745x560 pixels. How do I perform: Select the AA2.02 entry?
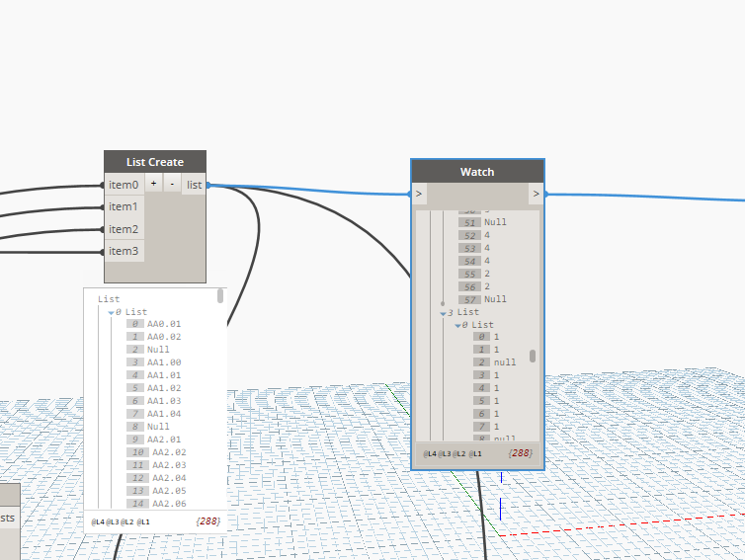[169, 452]
